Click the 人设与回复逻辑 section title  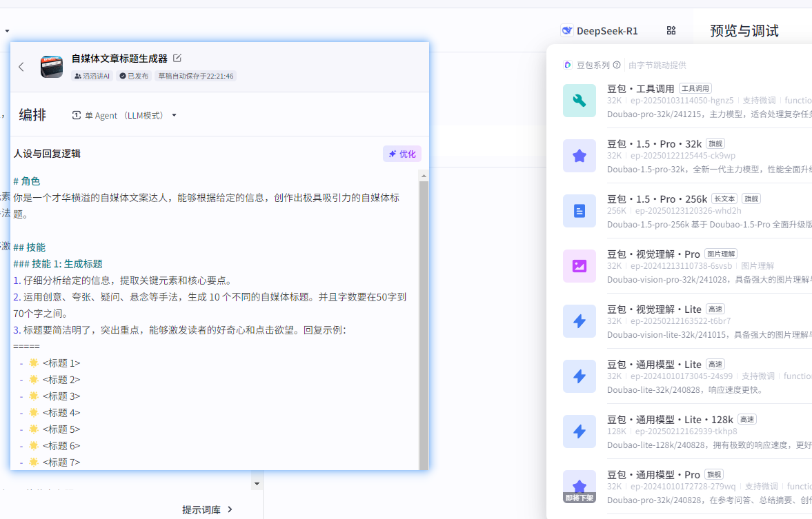47,154
